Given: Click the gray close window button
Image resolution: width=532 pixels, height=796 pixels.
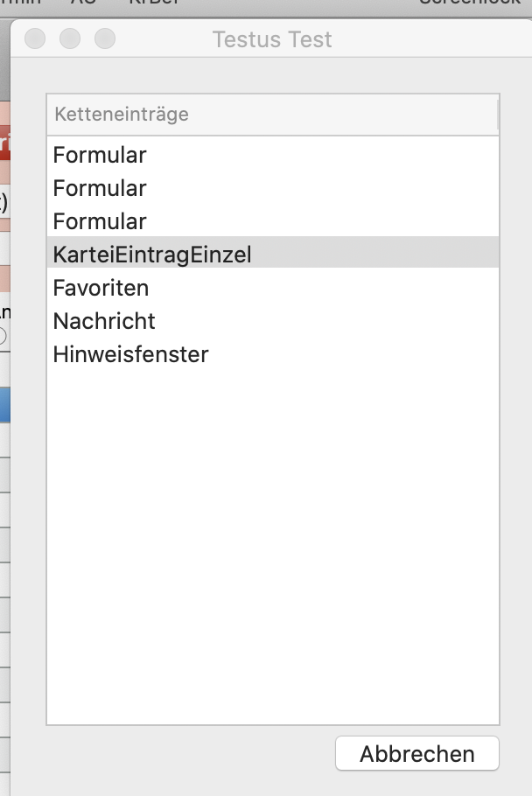Looking at the screenshot, I should tap(35, 38).
